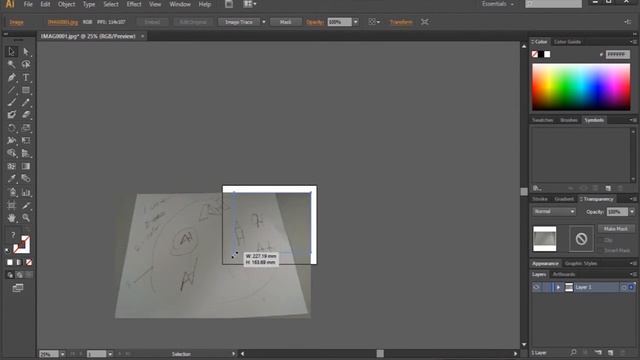Screen dimensions: 640x360
Task: Toggle the Clip checkbox in Transparency
Action: (x=602, y=240)
